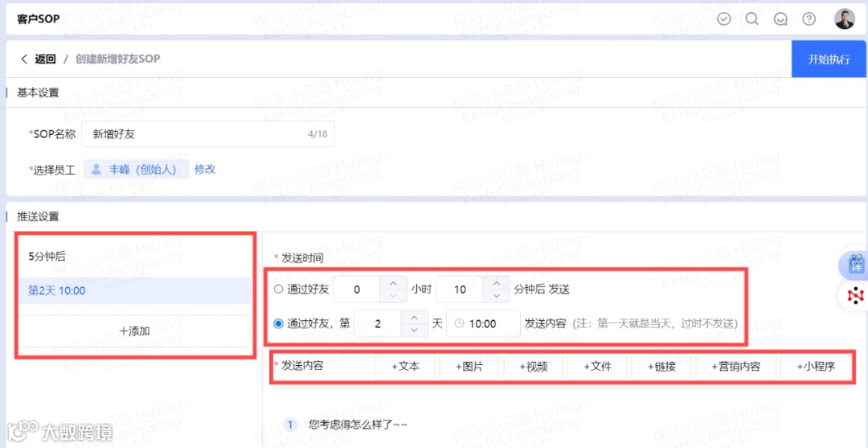Click the red network floating icon
The width and height of the screenshot is (868, 448).
[x=854, y=296]
